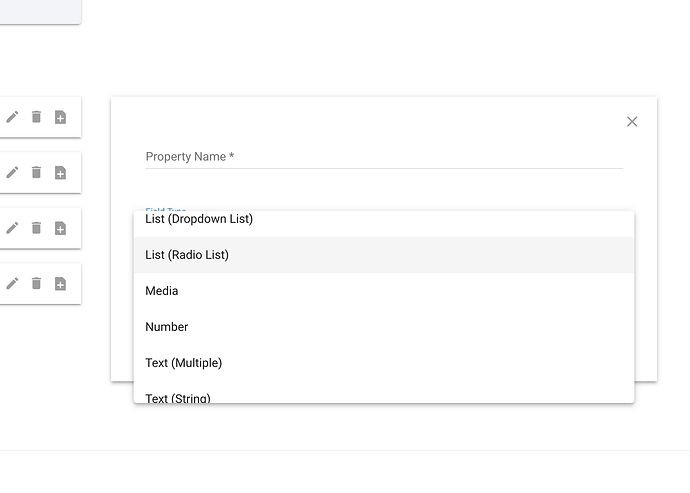Choose List (Radio List) from field types
Image resolution: width=690 pixels, height=493 pixels.
coord(384,255)
